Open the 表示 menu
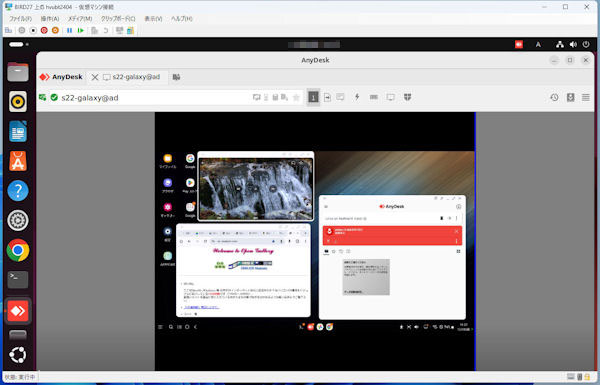The width and height of the screenshot is (600, 385). tap(153, 19)
